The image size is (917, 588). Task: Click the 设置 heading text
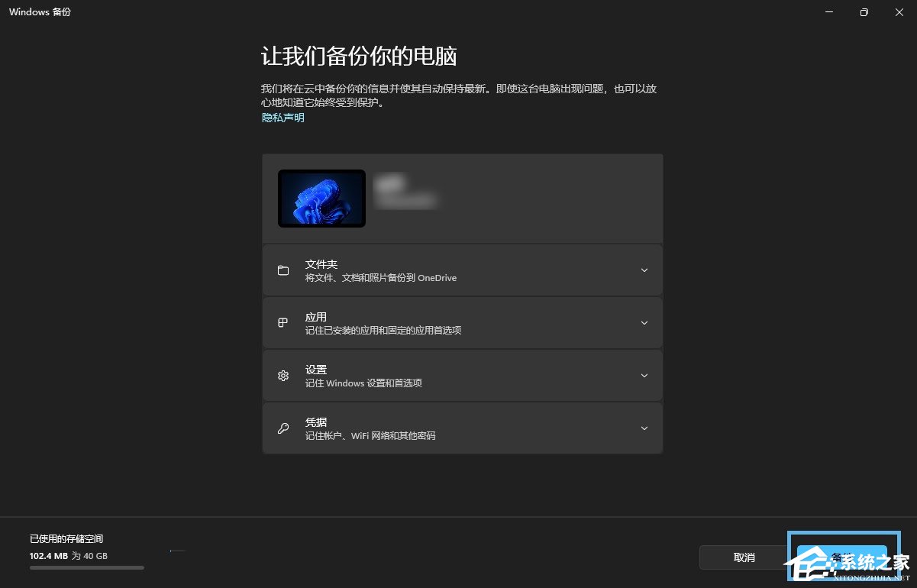point(316,370)
